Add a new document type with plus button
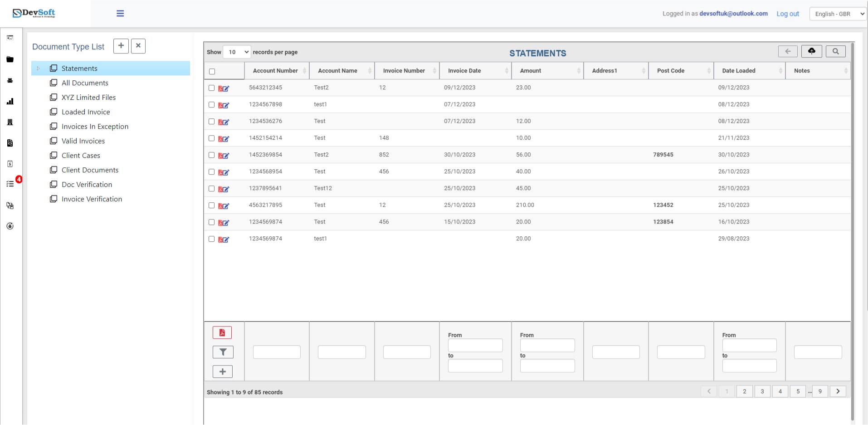The height and width of the screenshot is (425, 868). coord(121,46)
